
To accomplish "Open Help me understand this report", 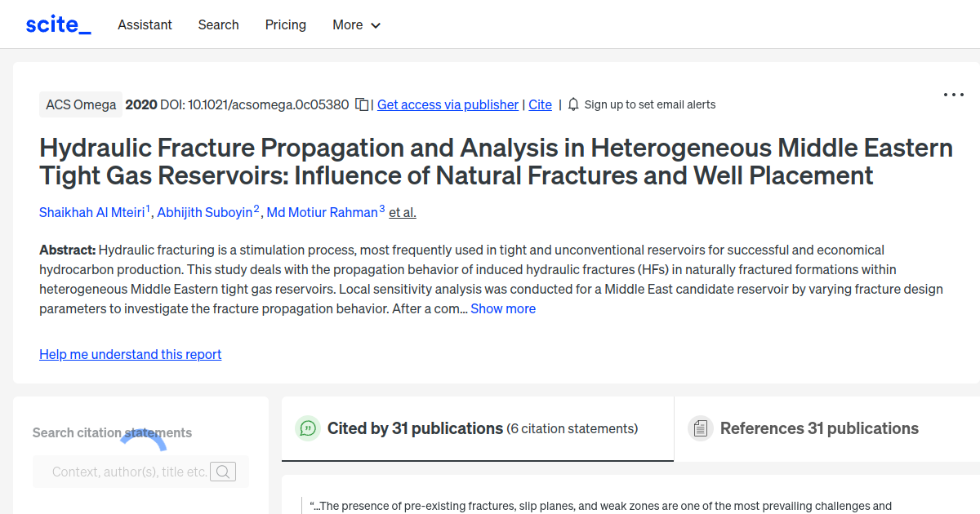I will 130,354.
